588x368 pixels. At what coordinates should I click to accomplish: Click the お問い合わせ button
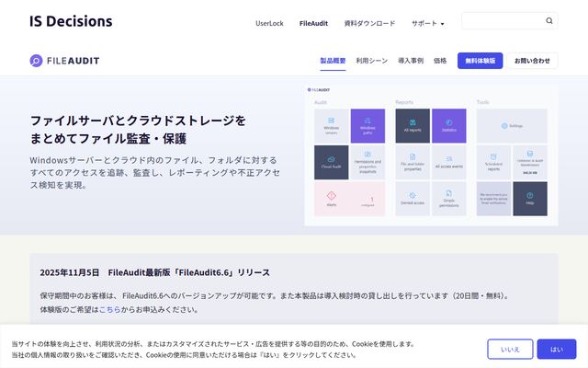pos(532,61)
